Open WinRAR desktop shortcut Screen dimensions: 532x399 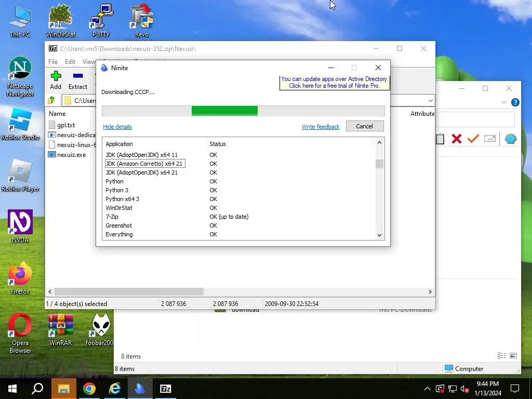click(x=61, y=330)
